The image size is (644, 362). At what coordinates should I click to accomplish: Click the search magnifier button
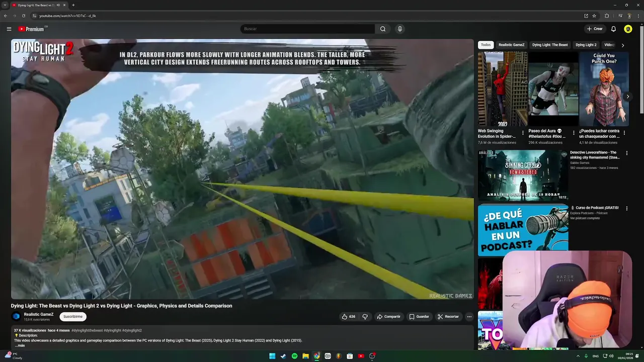[383, 29]
